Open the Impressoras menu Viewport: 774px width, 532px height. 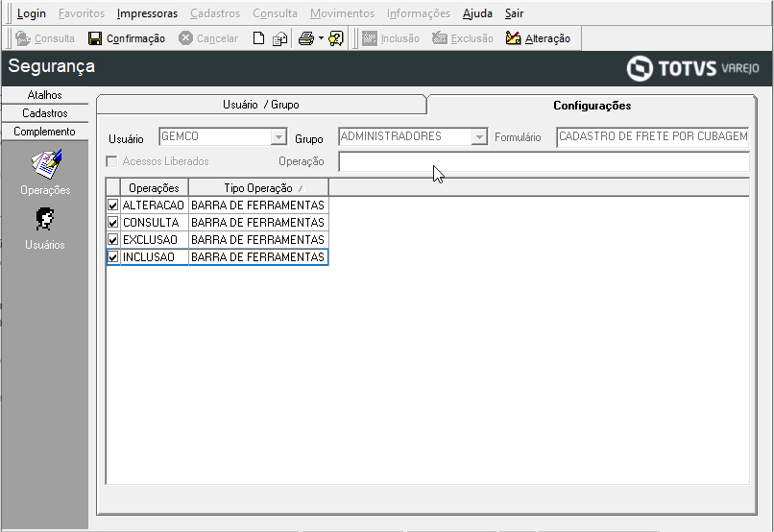click(x=147, y=13)
